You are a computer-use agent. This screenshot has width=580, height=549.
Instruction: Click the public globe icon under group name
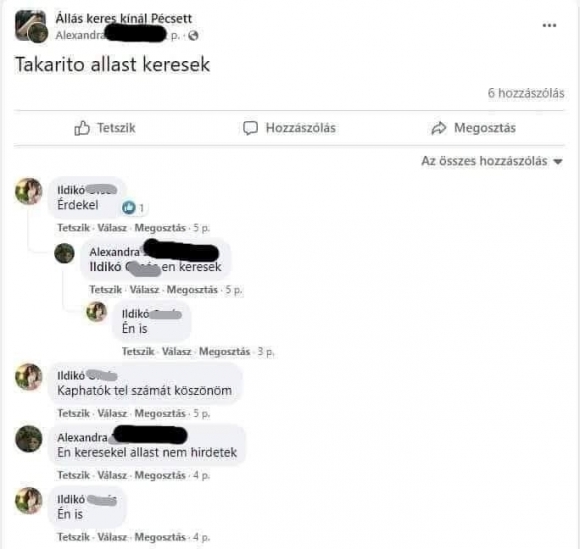[x=193, y=36]
